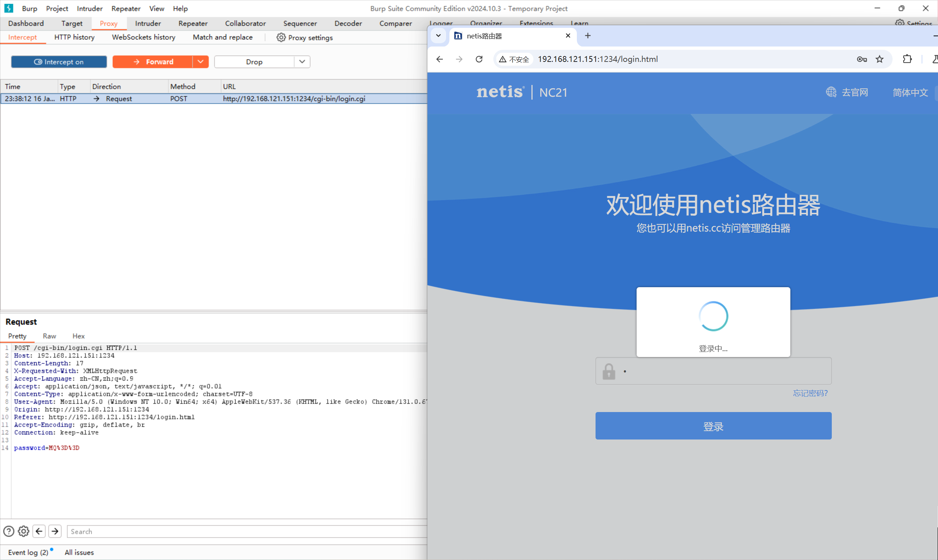Expand the Drop button dropdown arrow
Image resolution: width=938 pixels, height=560 pixels.
click(302, 62)
